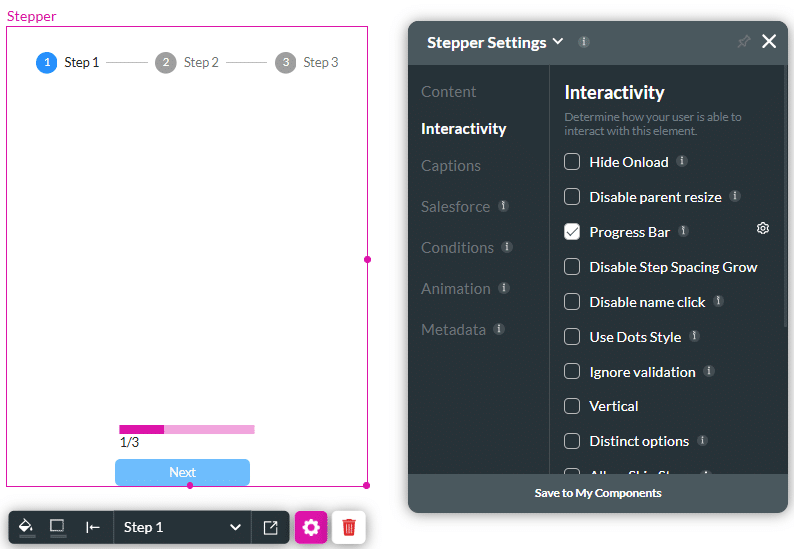Enable the Use Dots Style checkbox
The width and height of the screenshot is (794, 549).
[x=572, y=337]
